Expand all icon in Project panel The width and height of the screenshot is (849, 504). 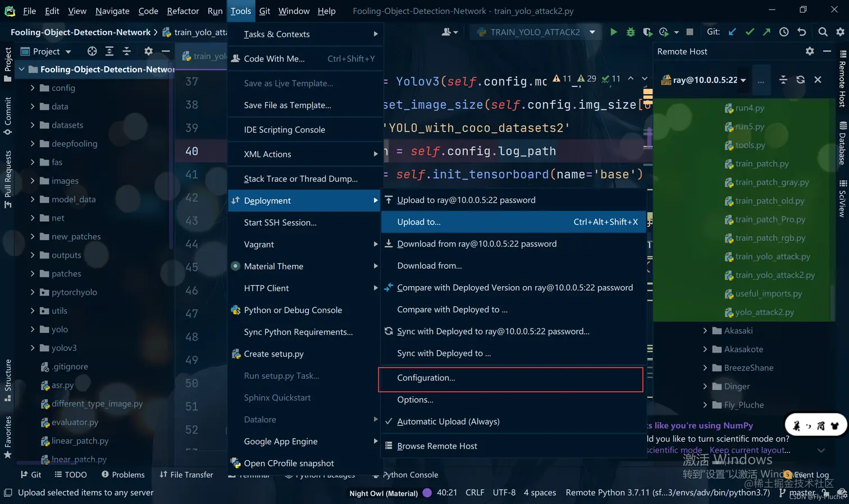click(x=109, y=51)
